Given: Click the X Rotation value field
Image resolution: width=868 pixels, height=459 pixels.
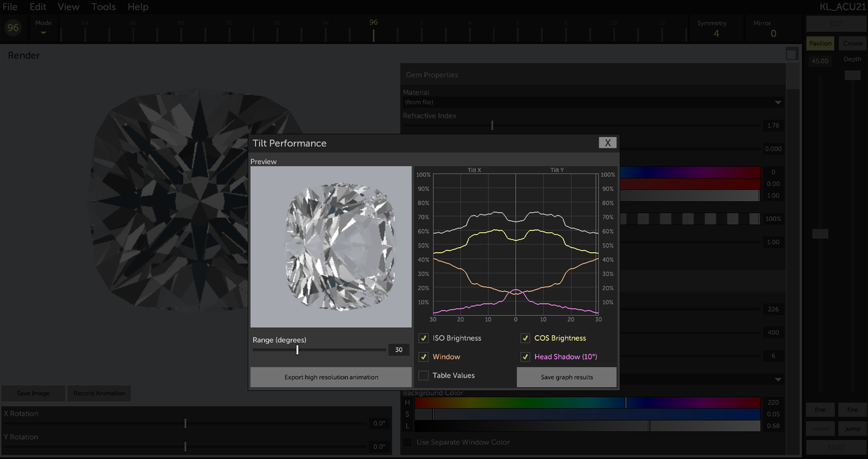Looking at the screenshot, I should click(x=378, y=423).
